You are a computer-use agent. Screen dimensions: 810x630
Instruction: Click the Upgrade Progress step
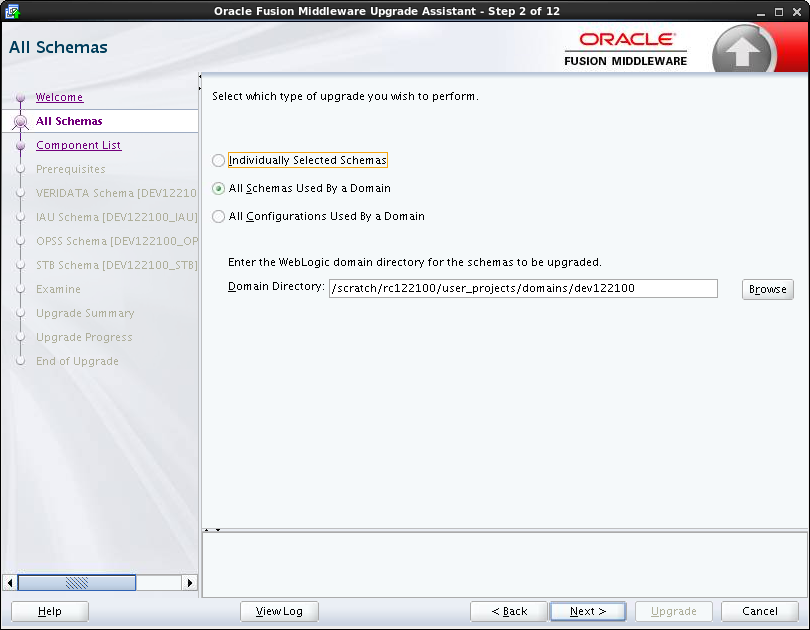tap(84, 337)
